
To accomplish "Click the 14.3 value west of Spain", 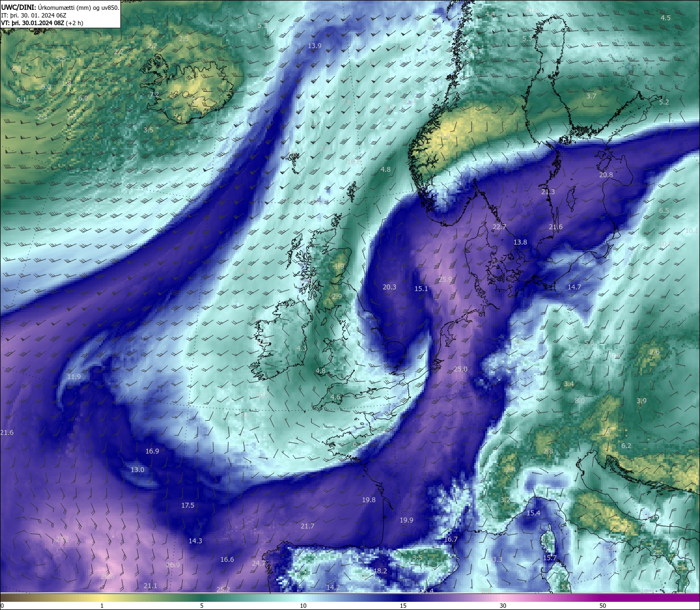I will (x=195, y=541).
